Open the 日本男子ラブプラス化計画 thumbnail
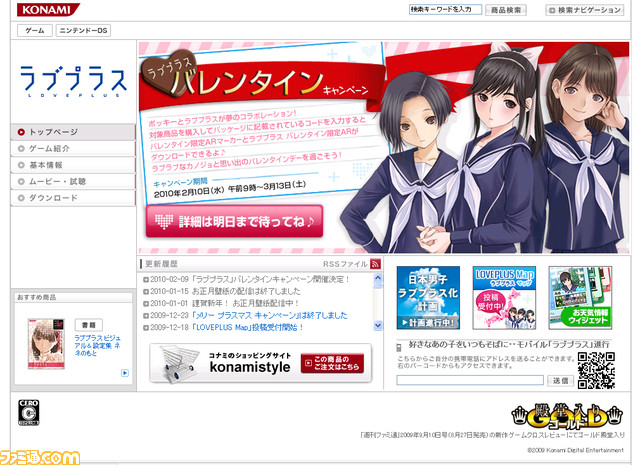640x465 pixels. [428, 298]
